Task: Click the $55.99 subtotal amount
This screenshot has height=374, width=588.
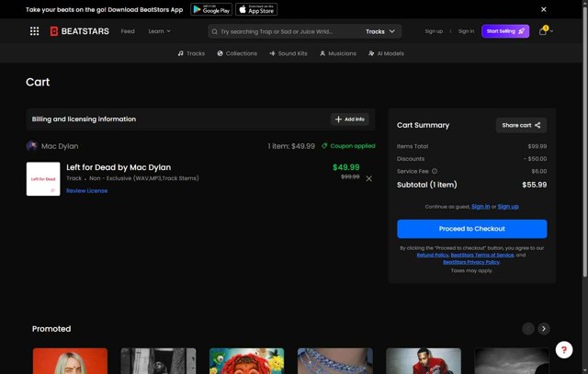Action: 535,185
